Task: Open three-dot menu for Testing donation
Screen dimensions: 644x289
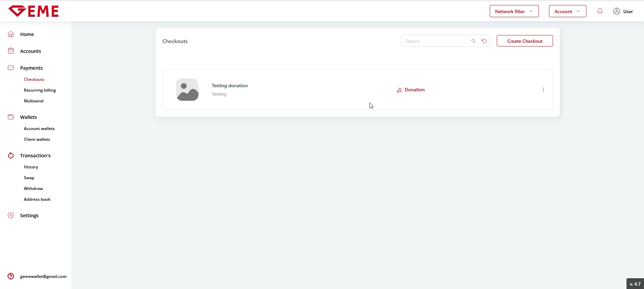Action: [x=543, y=90]
